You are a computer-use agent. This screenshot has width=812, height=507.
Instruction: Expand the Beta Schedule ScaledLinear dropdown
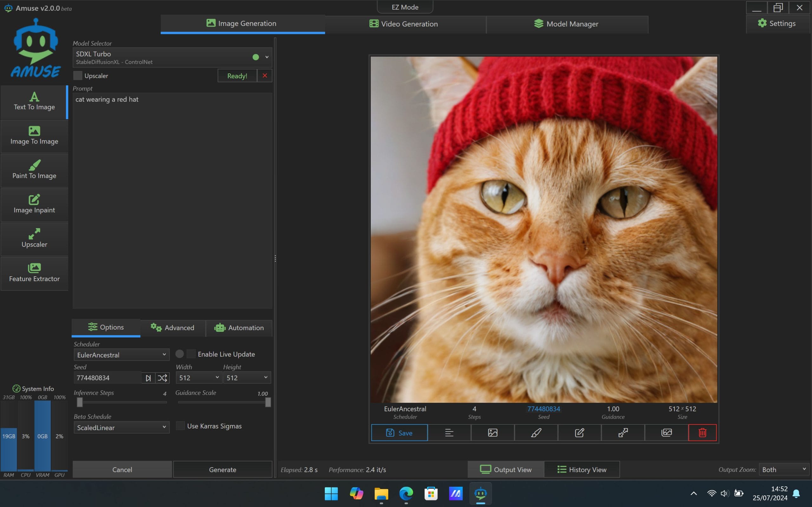pos(121,427)
